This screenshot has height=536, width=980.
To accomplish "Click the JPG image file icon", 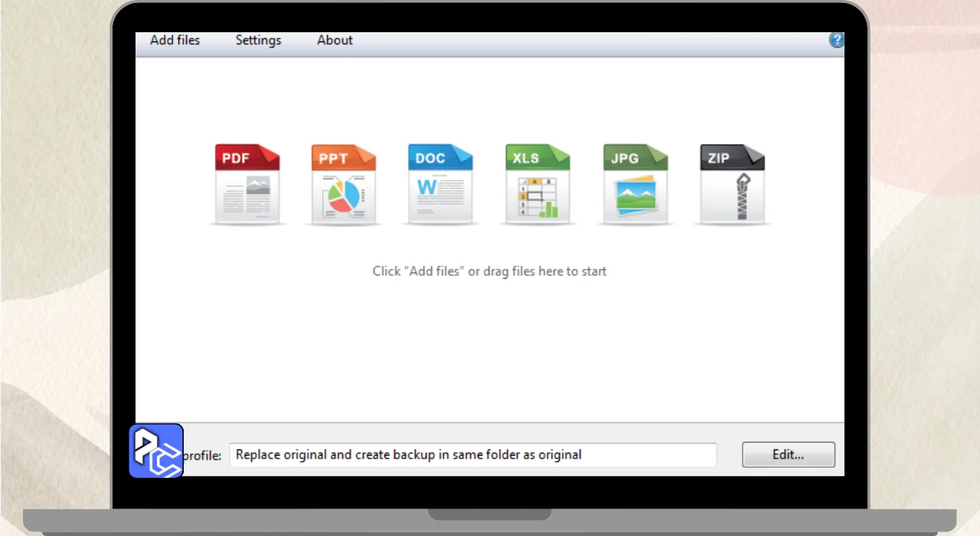I will tap(635, 184).
